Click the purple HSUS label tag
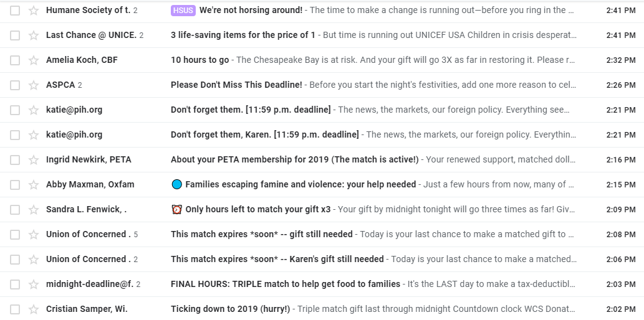644x320 pixels. pos(183,10)
